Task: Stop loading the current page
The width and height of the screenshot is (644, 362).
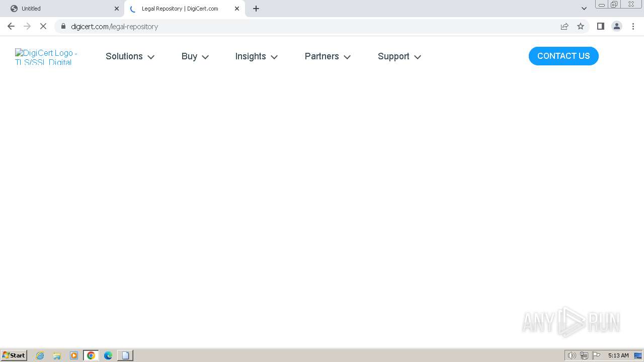Action: (x=43, y=26)
